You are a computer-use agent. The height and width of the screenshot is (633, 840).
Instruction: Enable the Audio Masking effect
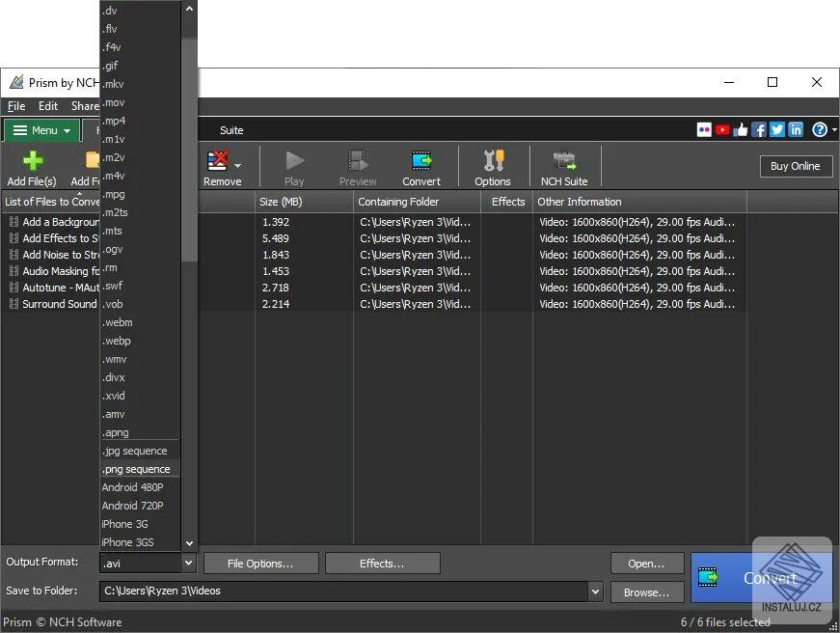click(15, 271)
